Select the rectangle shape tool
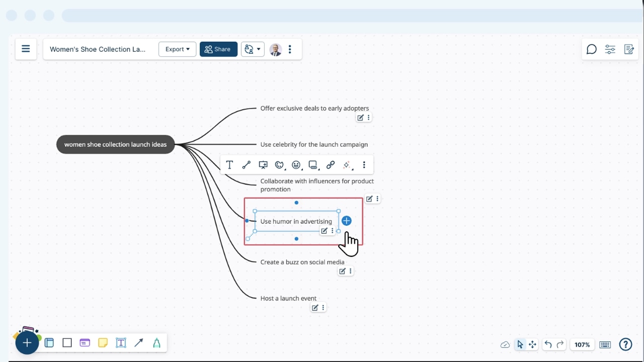 pyautogui.click(x=67, y=343)
